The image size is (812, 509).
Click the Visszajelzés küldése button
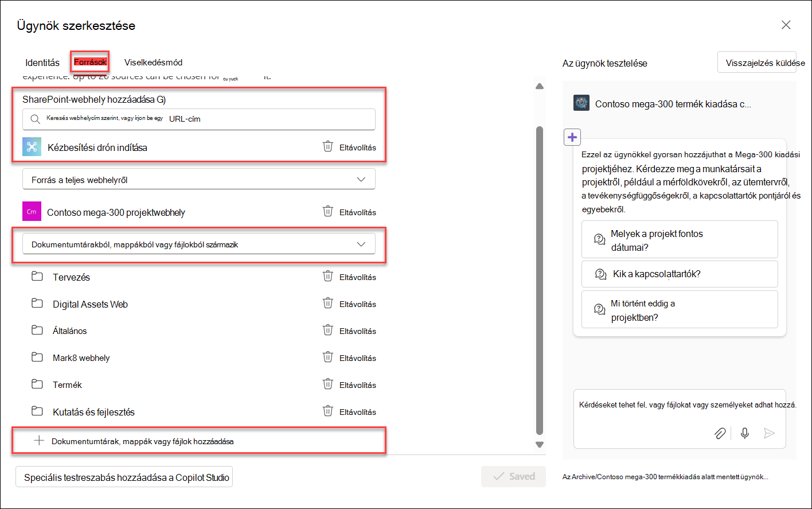click(757, 63)
